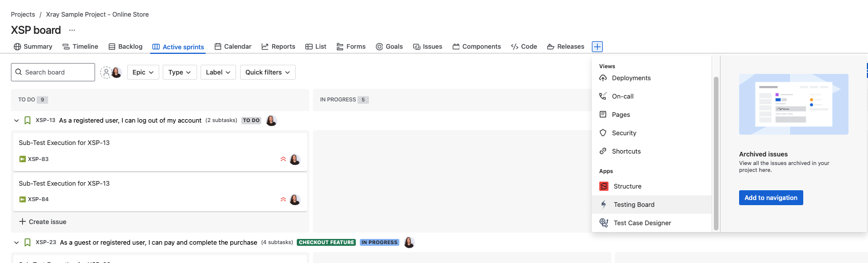Click the unassigned user avatar filter
The height and width of the screenshot is (263, 868).
point(106,72)
